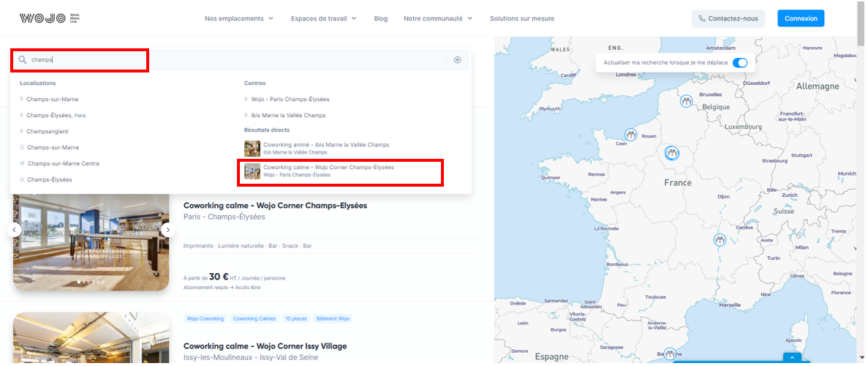The height and width of the screenshot is (366, 868).
Task: Select the coworking map marker near Caen
Action: click(630, 135)
